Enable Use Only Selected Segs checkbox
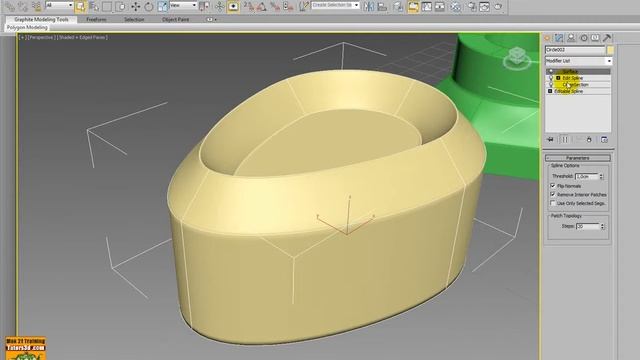Screen dimensions: 640x360 (553, 203)
